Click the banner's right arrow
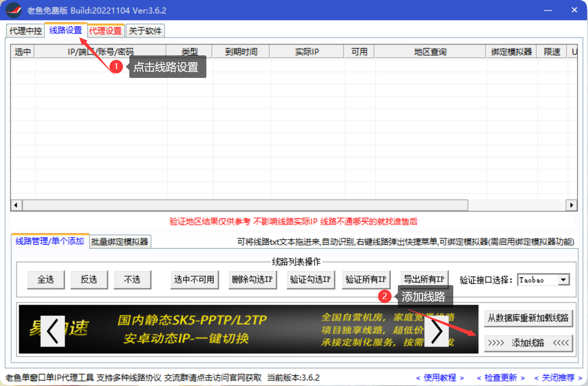This screenshot has height=386, width=588. click(436, 331)
